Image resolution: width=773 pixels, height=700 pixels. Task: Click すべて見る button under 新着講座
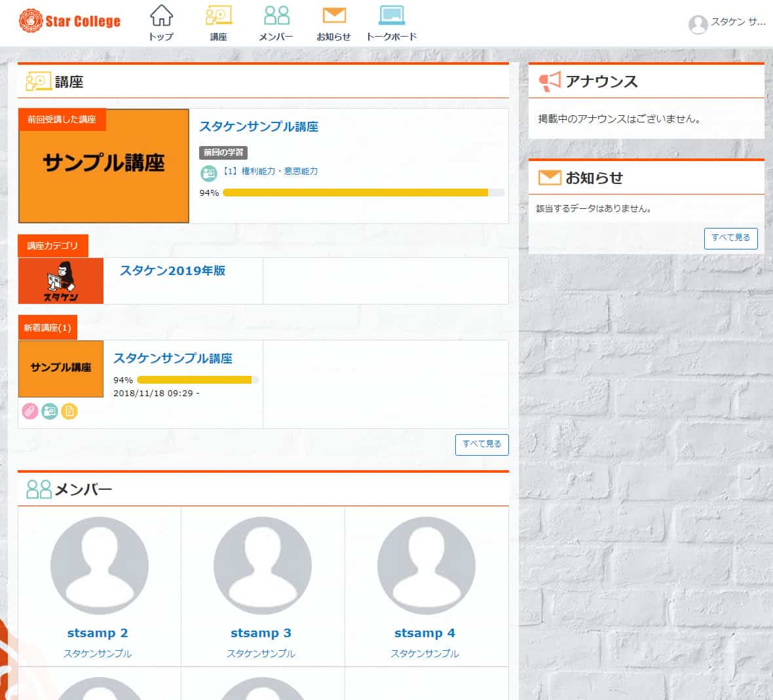point(481,445)
